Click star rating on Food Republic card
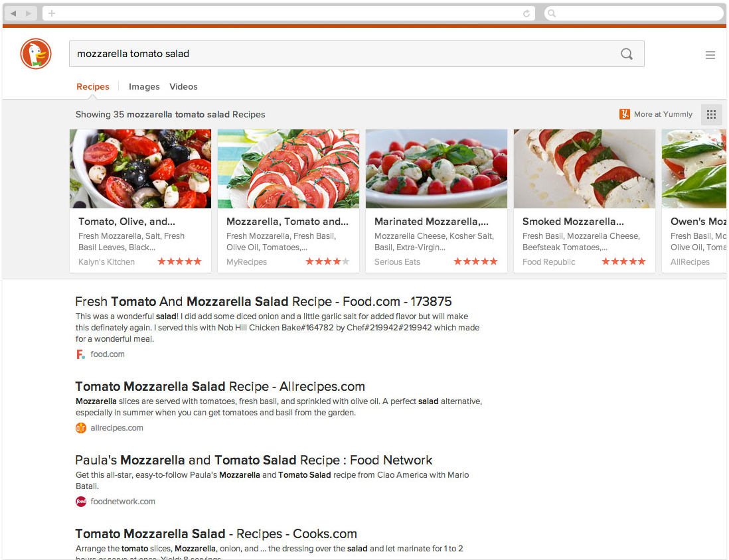Image resolution: width=729 pixels, height=560 pixels. [623, 261]
